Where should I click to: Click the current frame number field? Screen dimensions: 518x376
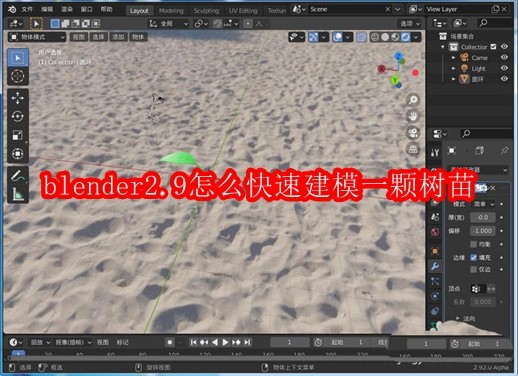(x=289, y=342)
